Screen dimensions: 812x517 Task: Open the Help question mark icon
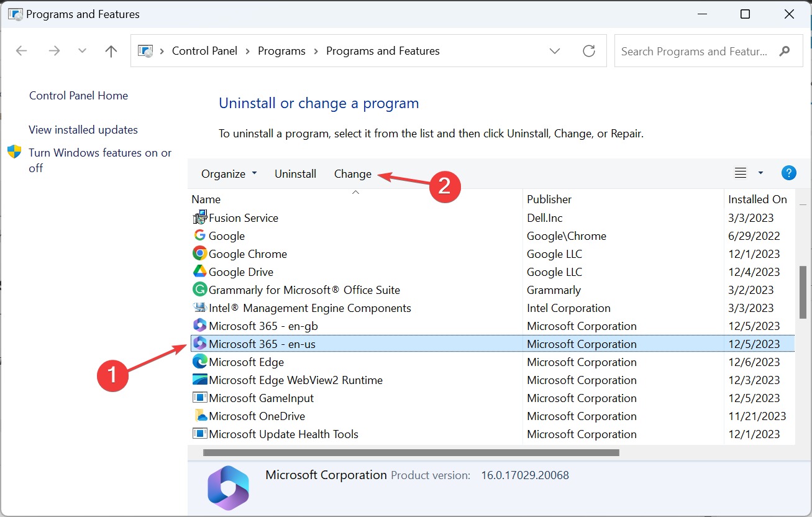pos(788,173)
